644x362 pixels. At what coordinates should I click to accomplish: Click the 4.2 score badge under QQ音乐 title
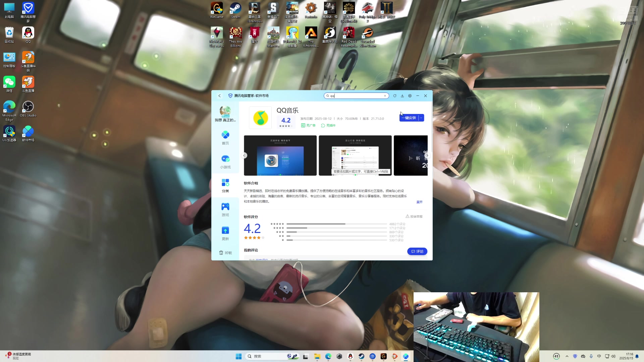click(x=286, y=122)
